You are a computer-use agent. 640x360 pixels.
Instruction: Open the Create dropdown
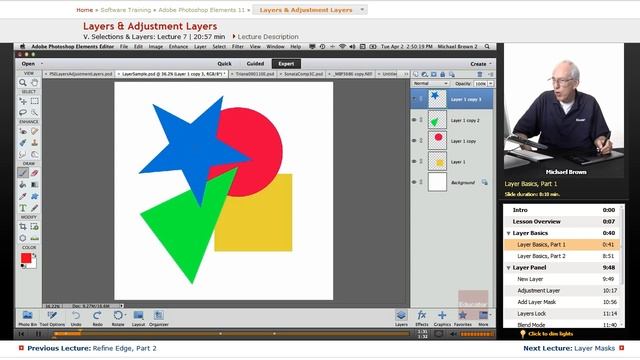coord(480,64)
